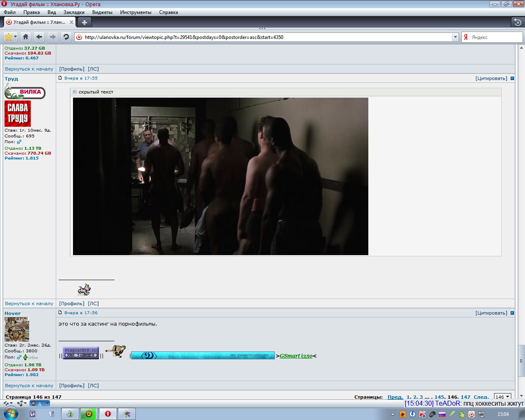
Task: Click the post icon beside Вчера в 17:56
Action: click(x=60, y=313)
